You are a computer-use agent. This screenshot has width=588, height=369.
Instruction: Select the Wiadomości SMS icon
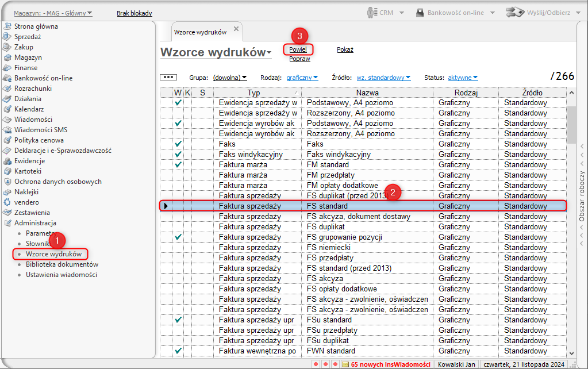[x=7, y=130]
